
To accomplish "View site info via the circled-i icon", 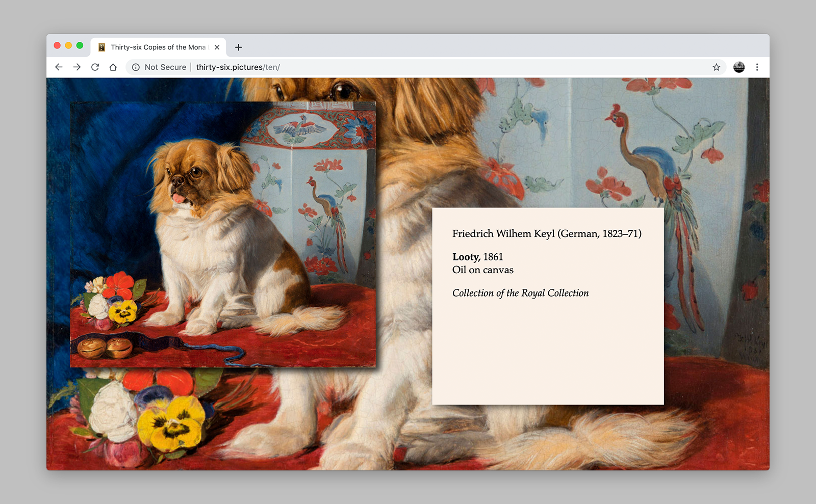I will coord(136,67).
